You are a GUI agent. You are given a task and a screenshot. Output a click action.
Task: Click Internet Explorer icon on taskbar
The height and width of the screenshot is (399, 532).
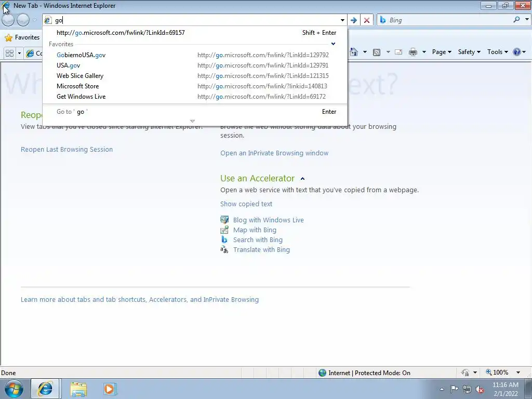pos(45,389)
